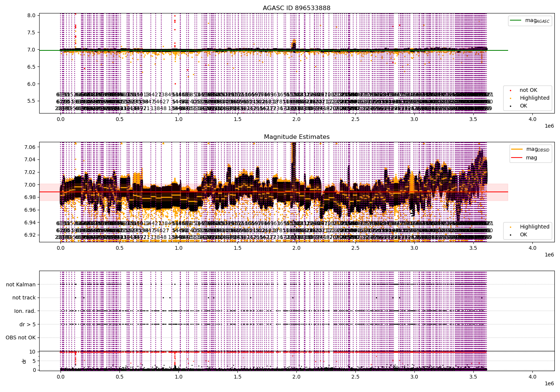Click the 'dr > 5' y-axis label

tap(28, 324)
